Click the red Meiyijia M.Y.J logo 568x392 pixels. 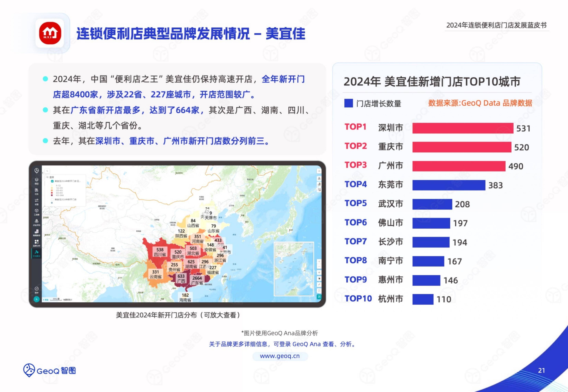pos(50,33)
